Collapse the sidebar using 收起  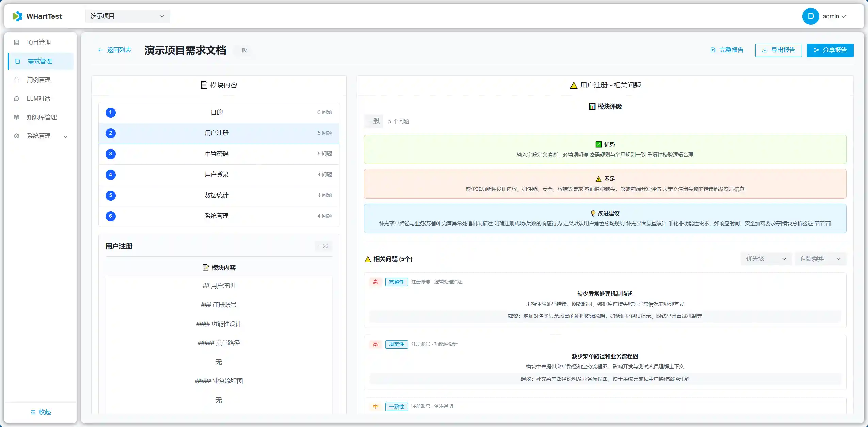coord(41,412)
